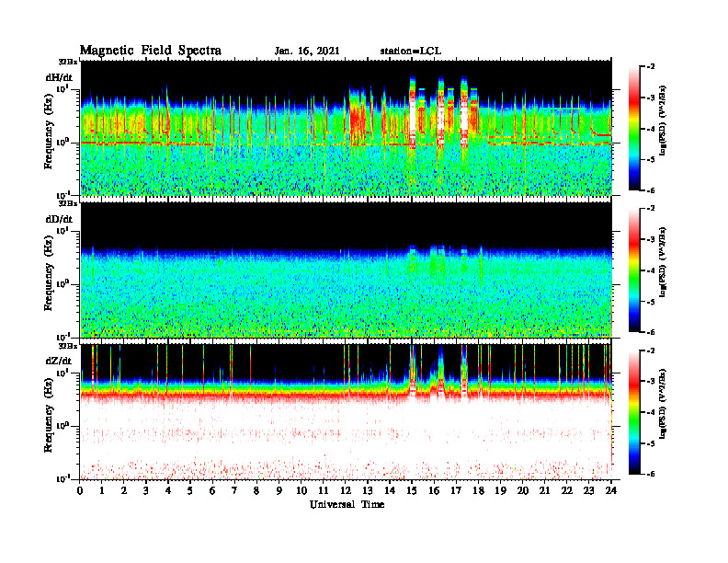Click the dD/dt spectrogram plot area
This screenshot has width=728, height=563.
tap(346, 270)
